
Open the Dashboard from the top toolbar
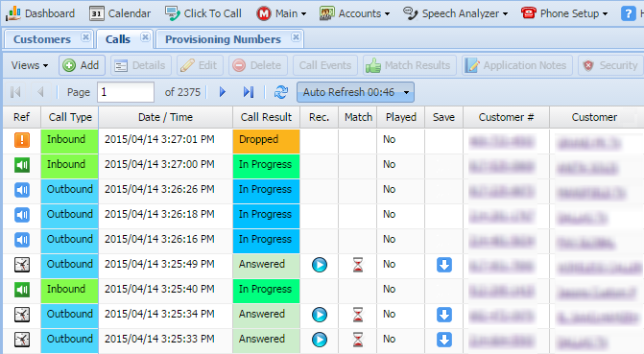(40, 13)
